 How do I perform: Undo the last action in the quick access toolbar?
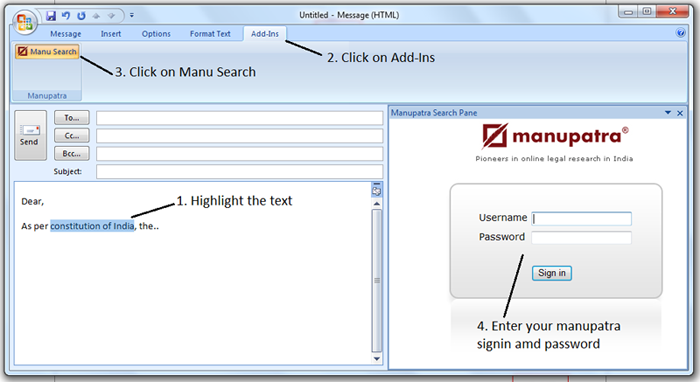66,16
